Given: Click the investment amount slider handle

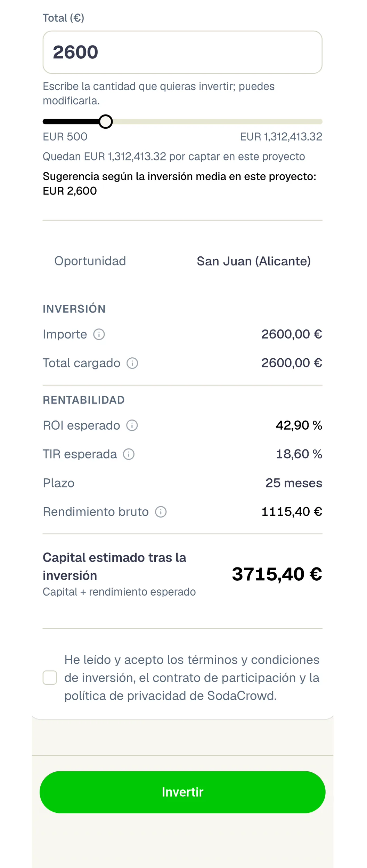Looking at the screenshot, I should point(106,121).
